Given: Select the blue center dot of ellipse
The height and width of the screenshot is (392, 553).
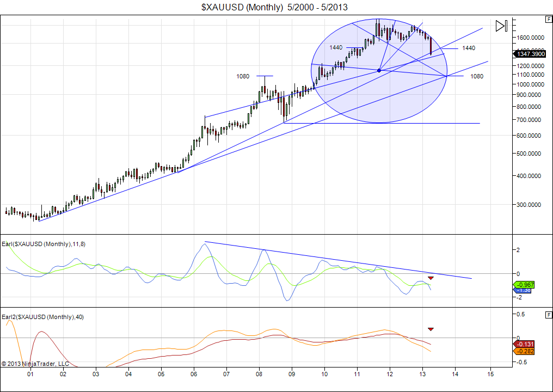Looking at the screenshot, I should coord(379,71).
